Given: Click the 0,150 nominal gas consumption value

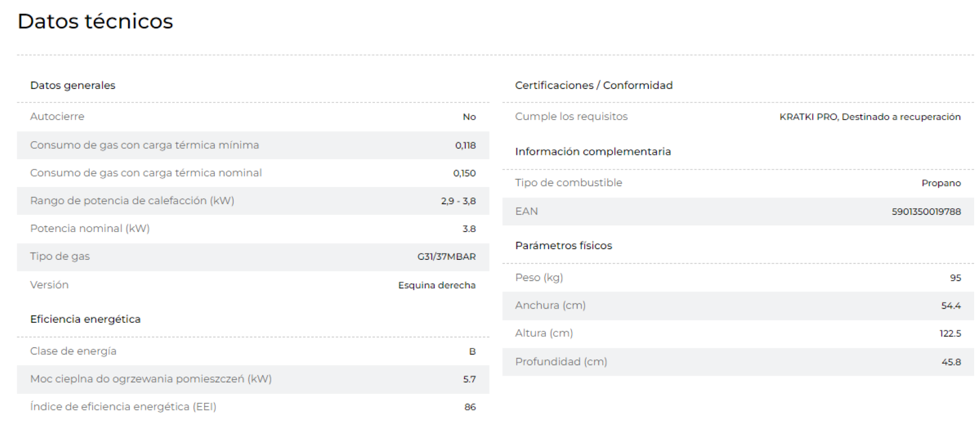Looking at the screenshot, I should pyautogui.click(x=464, y=173).
